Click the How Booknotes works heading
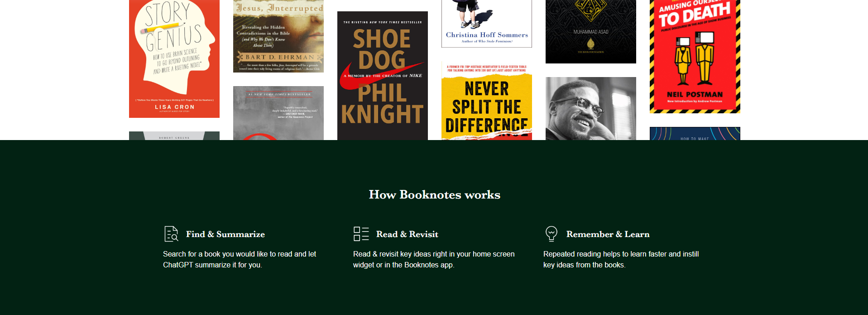Screen dimensions: 868x315 pos(434,195)
